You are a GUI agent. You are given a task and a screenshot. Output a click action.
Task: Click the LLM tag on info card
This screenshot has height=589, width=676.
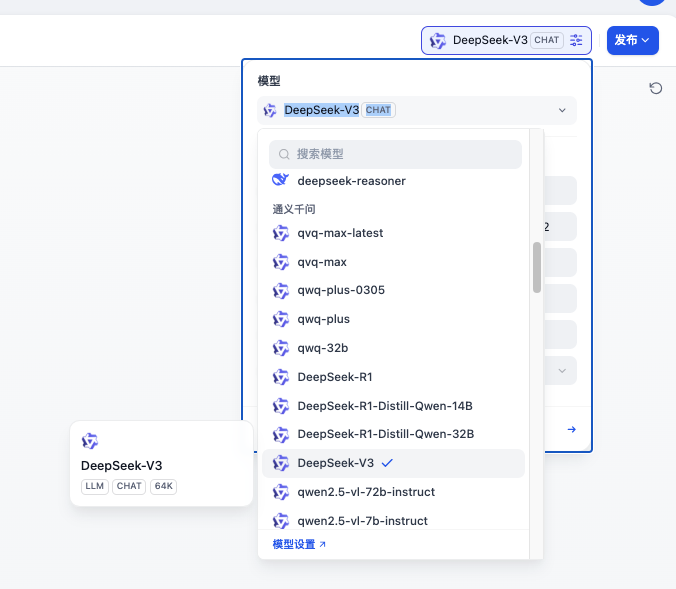94,486
